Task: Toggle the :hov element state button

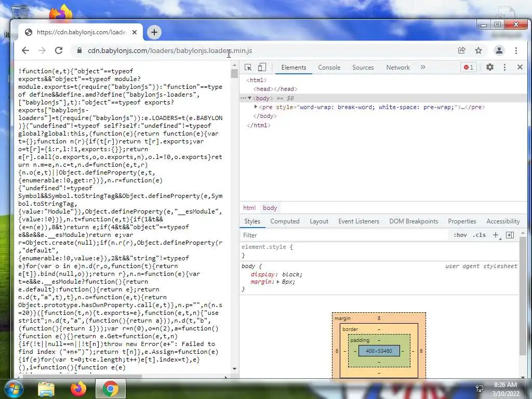Action: pos(460,235)
